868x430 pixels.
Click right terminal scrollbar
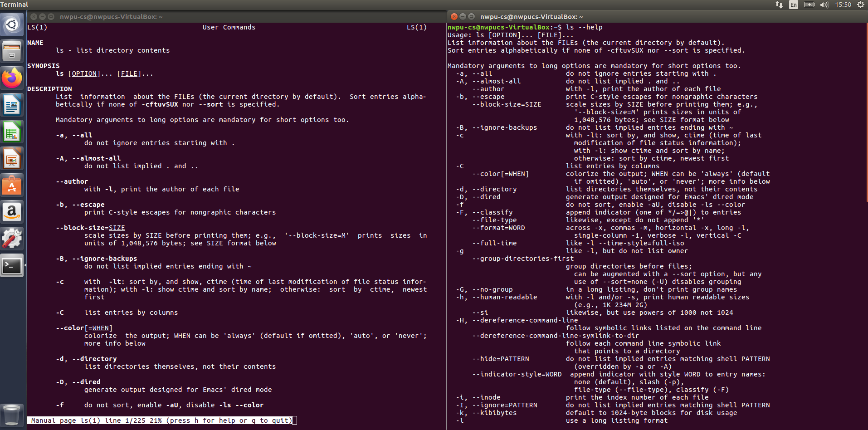tap(867, 113)
